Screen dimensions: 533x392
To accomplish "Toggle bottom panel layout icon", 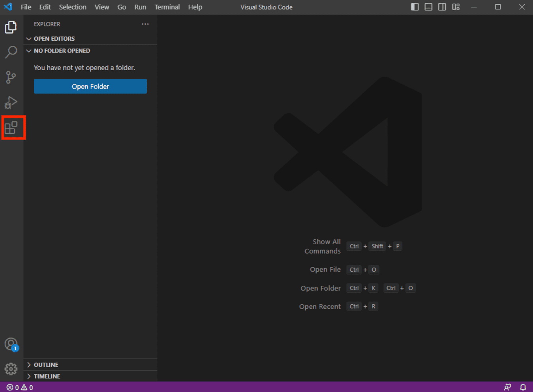I will tap(428, 7).
